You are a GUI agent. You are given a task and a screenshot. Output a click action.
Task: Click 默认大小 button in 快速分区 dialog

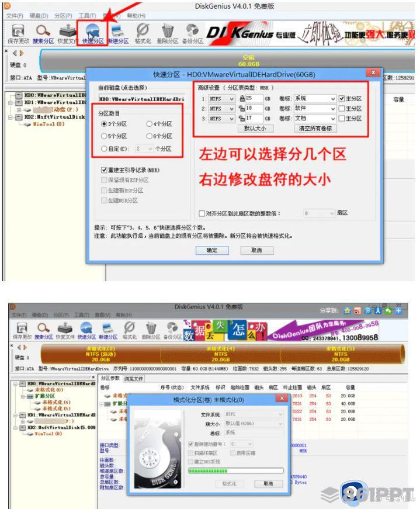[x=255, y=128]
